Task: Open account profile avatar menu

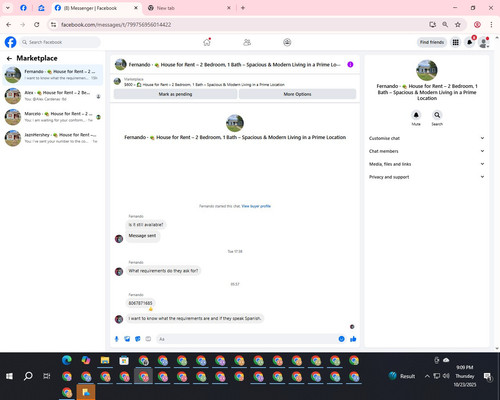Action: point(483,42)
